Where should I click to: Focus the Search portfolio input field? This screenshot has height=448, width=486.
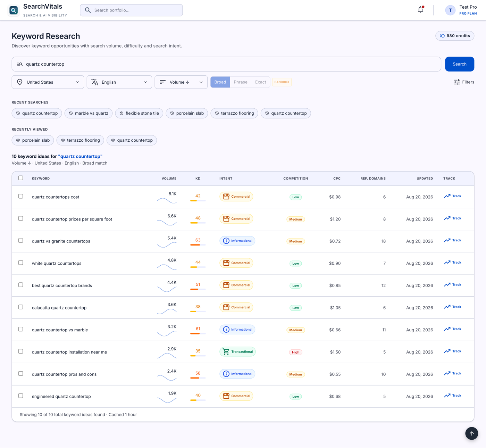point(131,10)
